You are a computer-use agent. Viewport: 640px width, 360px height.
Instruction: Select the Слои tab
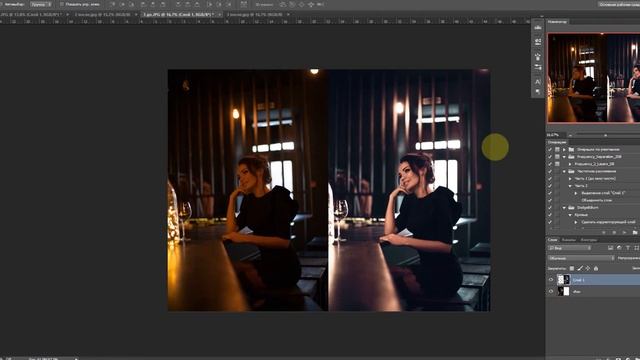(552, 240)
